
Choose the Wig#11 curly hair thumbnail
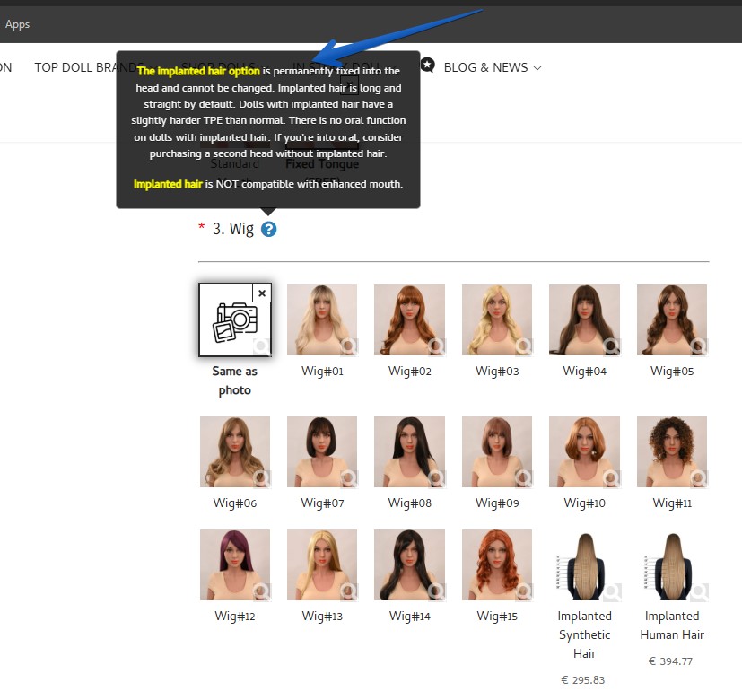tap(672, 452)
